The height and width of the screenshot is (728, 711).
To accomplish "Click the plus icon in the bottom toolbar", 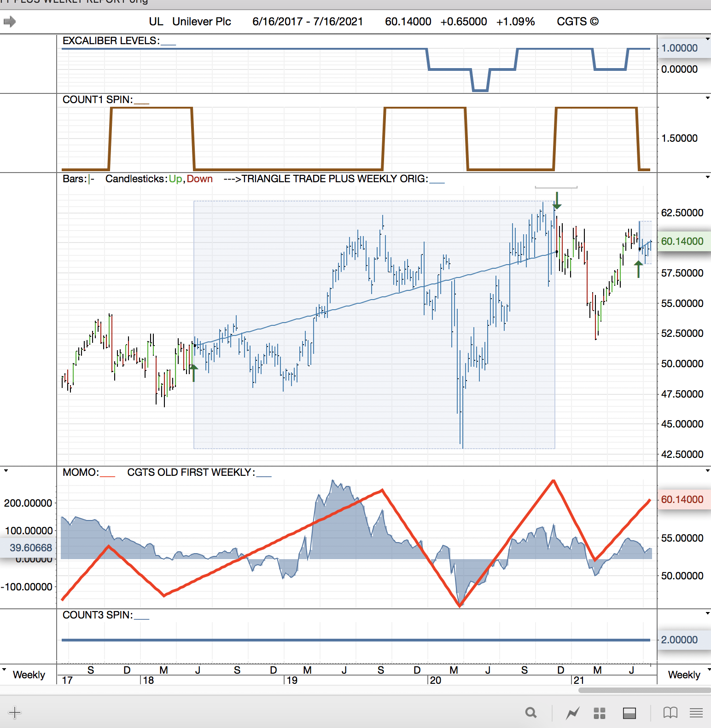I will point(15,713).
